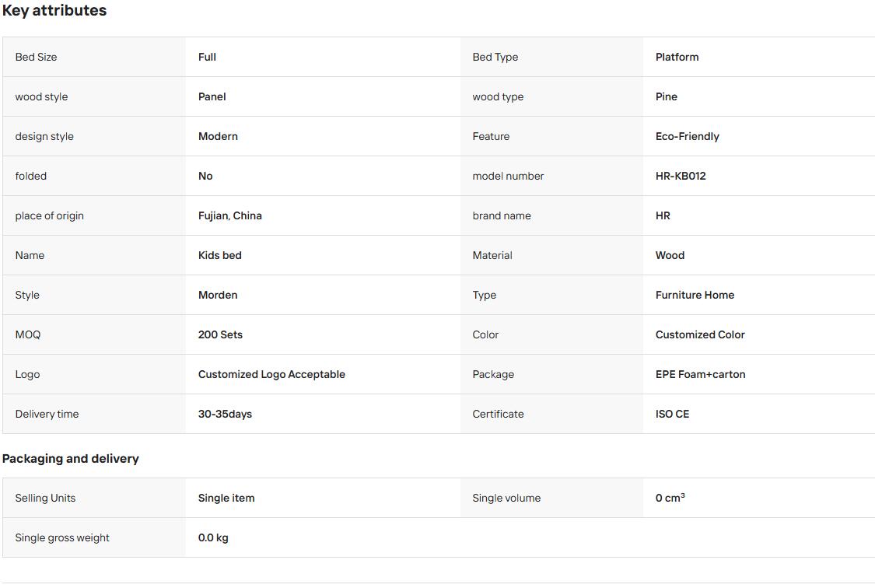
Task: Select the wood type value Pine
Action: pyautogui.click(x=667, y=96)
